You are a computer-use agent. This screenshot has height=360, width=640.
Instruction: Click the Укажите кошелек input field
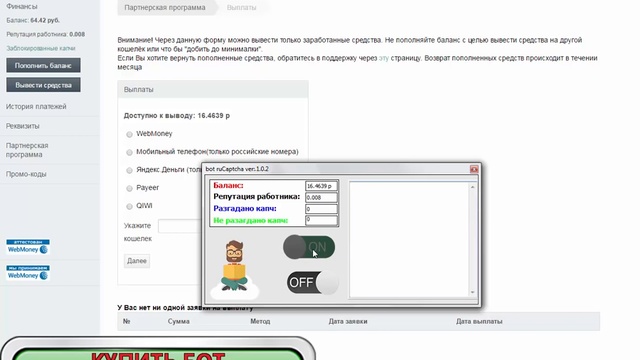click(x=180, y=226)
